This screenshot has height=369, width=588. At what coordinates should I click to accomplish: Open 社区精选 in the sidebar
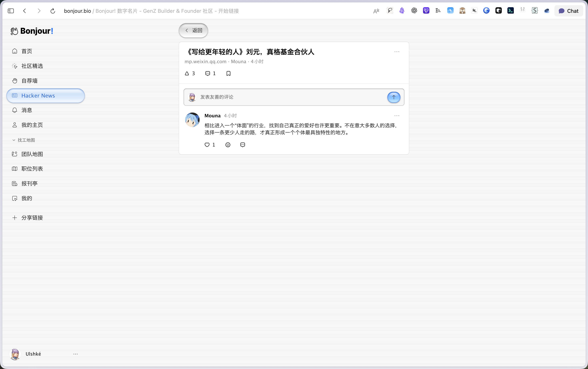click(x=45, y=66)
